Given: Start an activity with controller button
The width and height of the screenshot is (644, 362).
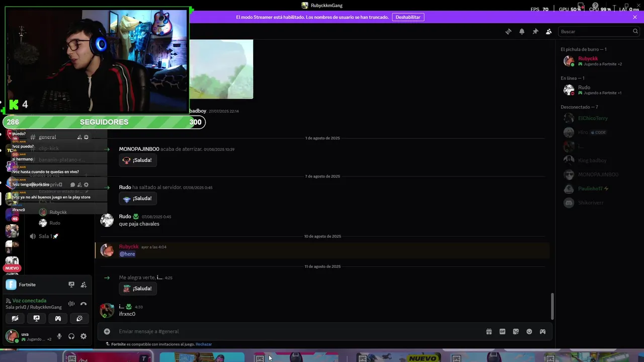Looking at the screenshot, I should pos(58,318).
